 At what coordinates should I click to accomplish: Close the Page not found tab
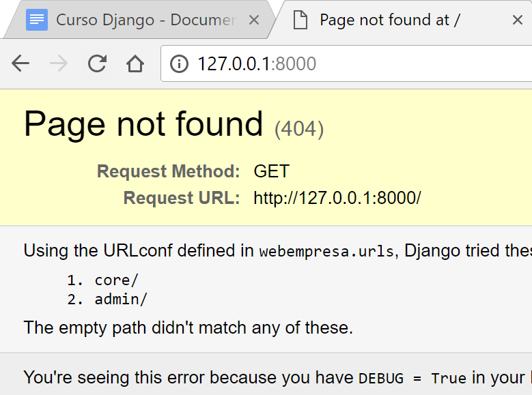coord(518,20)
